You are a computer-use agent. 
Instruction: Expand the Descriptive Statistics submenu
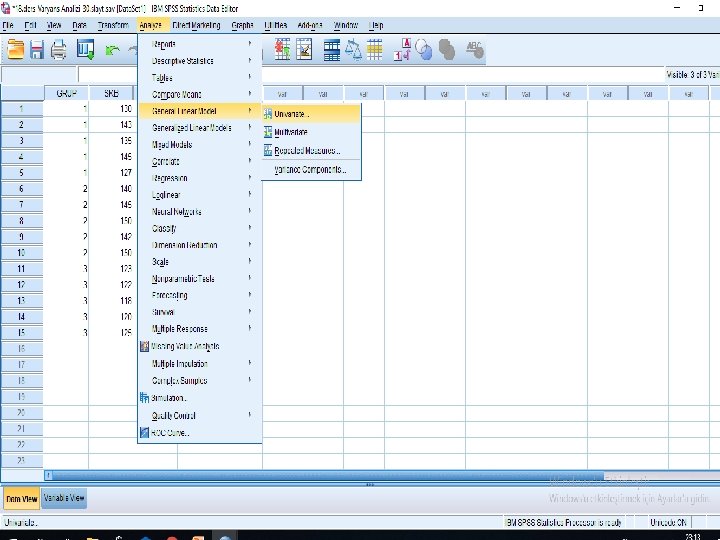(x=200, y=61)
